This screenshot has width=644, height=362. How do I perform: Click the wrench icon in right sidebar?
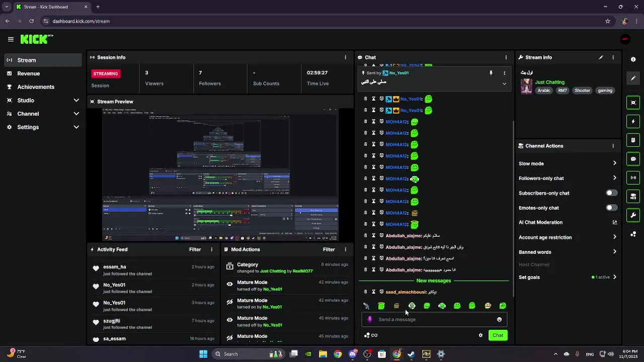pos(633,215)
